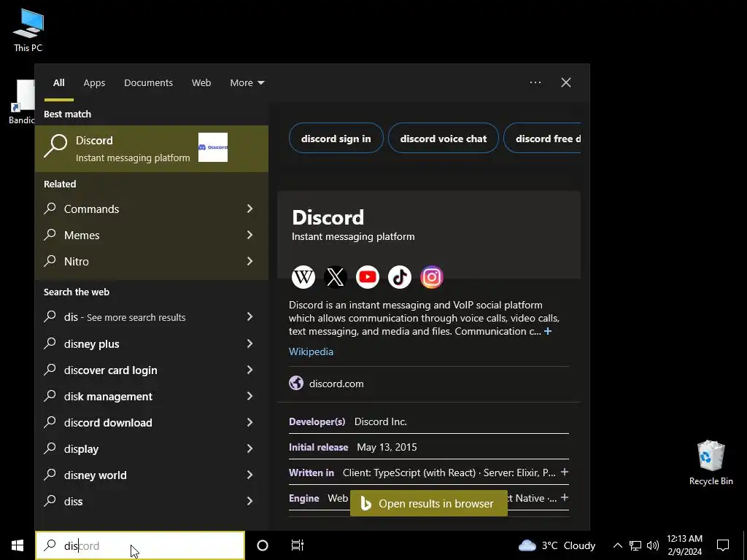
Task: Click the Discord heading in info card
Action: coord(328,217)
